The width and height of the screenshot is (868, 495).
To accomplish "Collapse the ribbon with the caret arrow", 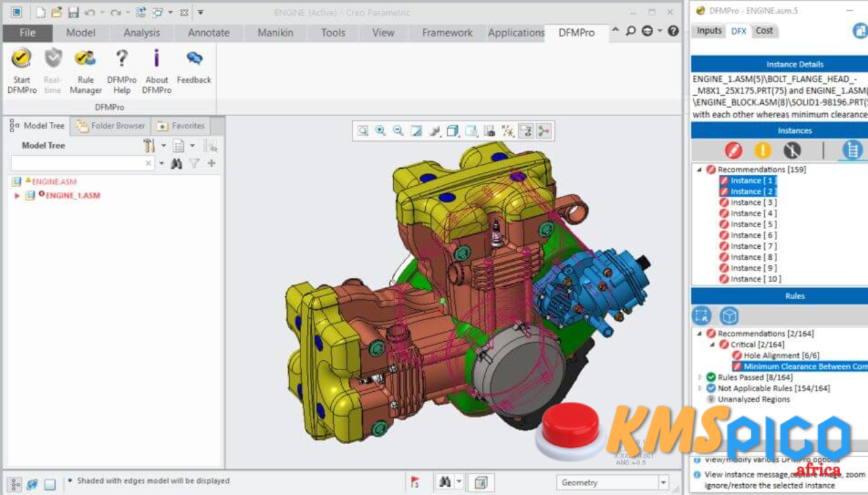I will click(615, 31).
